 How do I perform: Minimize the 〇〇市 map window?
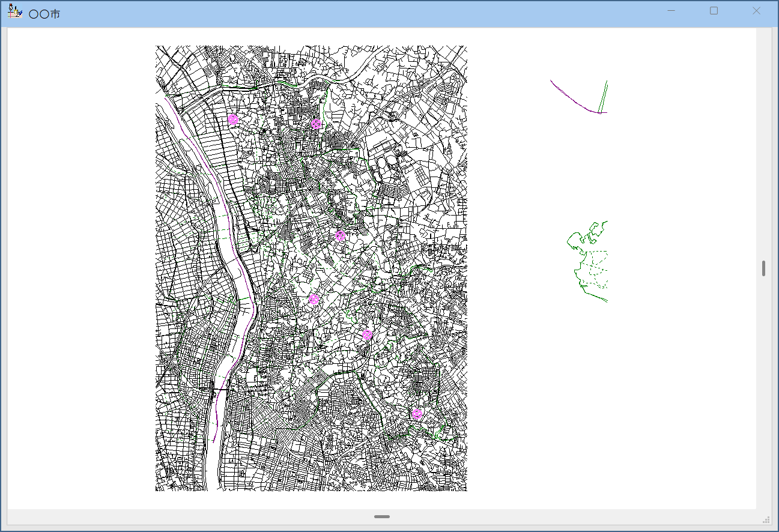tap(671, 11)
